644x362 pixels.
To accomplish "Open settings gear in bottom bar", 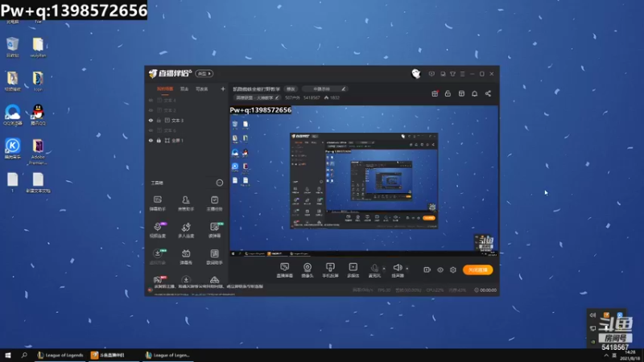I will pos(453,269).
